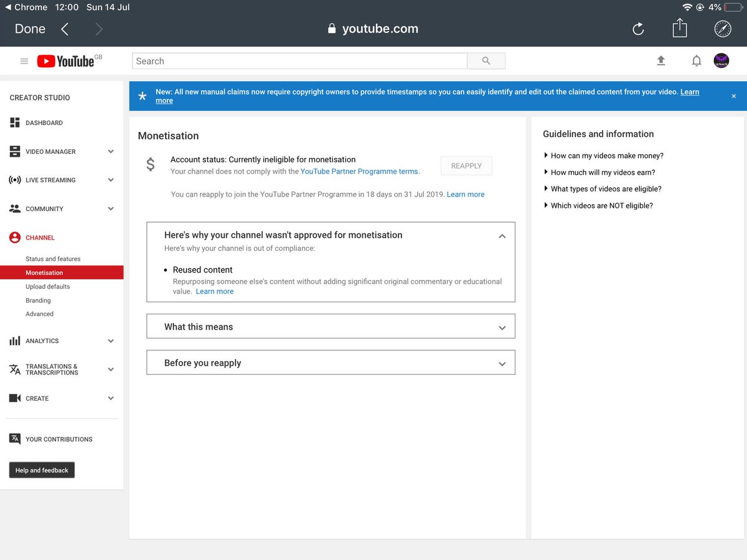
Task: Click the padlock icon beside youtube.com
Action: [x=332, y=29]
